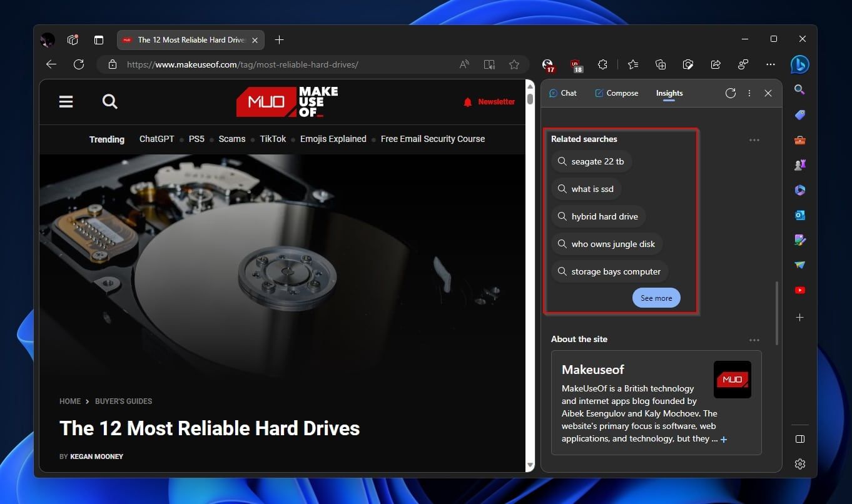Search for what is ssd
Image resolution: width=852 pixels, height=504 pixels.
(x=586, y=189)
